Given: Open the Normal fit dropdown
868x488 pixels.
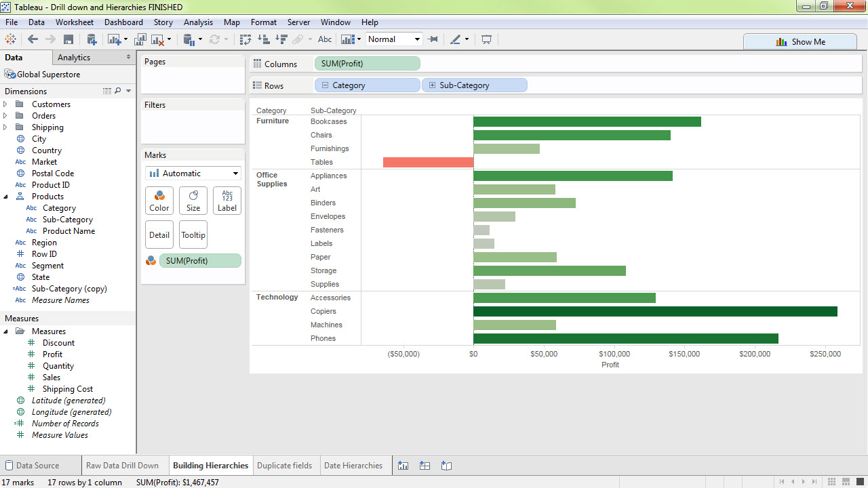Looking at the screenshot, I should click(x=394, y=39).
